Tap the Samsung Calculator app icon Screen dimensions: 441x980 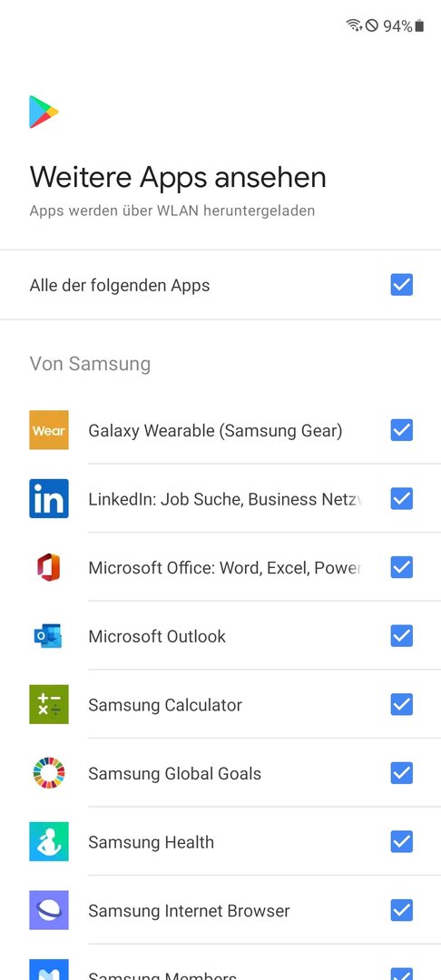(x=49, y=704)
